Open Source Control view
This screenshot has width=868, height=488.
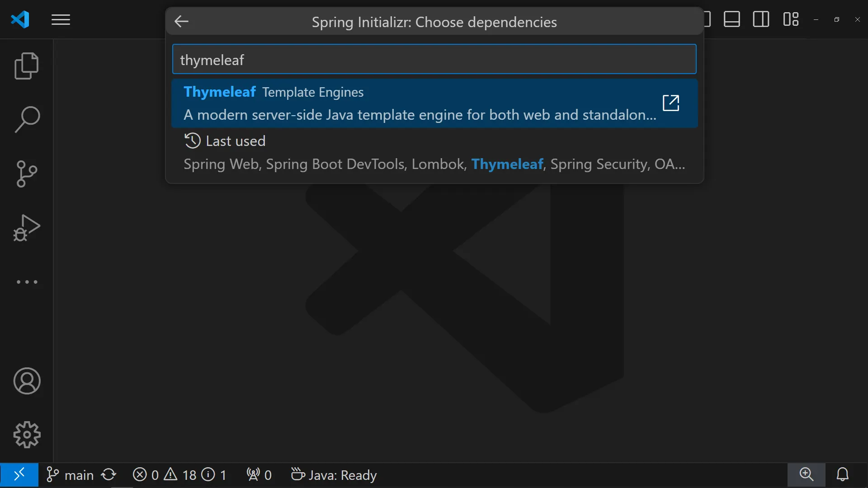27,174
